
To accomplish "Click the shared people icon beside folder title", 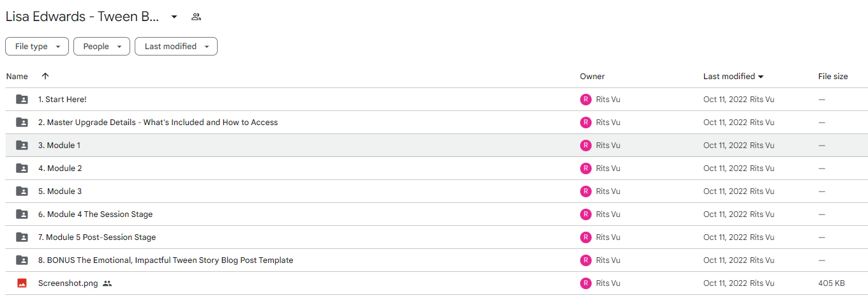I will point(196,17).
